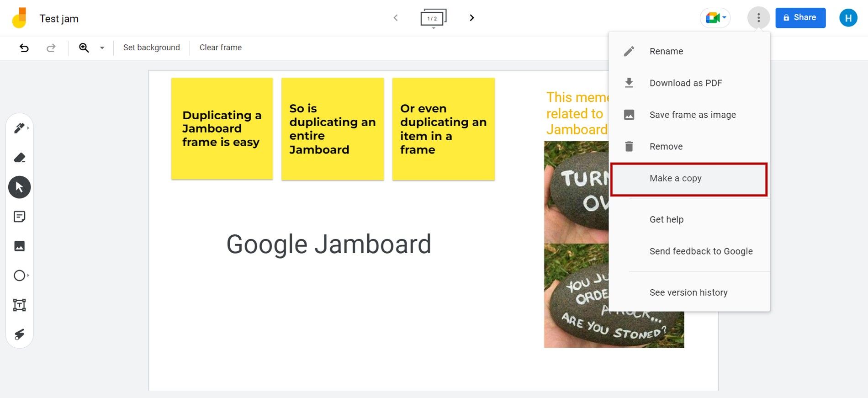The height and width of the screenshot is (398, 868).
Task: Click the image icon beside Save frame
Action: click(629, 115)
